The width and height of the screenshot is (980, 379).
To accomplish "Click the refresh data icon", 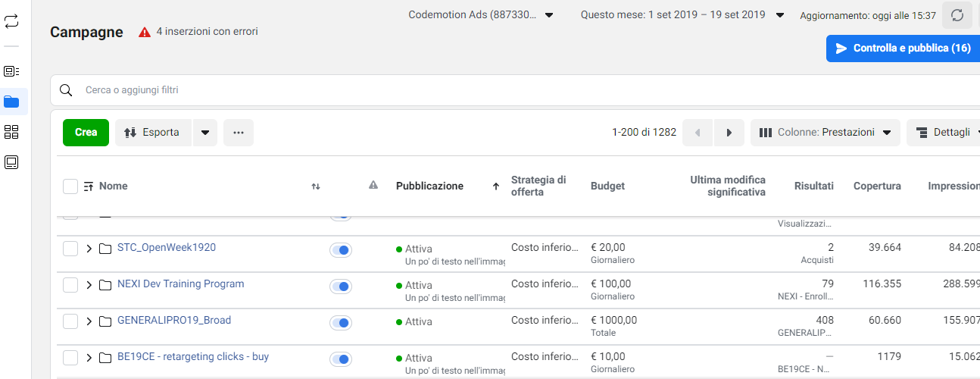I will [x=957, y=15].
